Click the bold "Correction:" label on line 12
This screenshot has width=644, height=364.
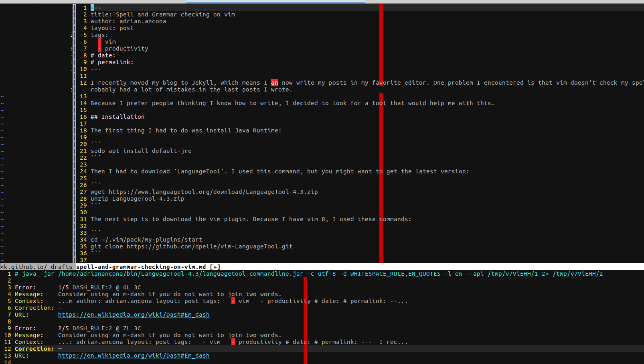tap(34, 349)
